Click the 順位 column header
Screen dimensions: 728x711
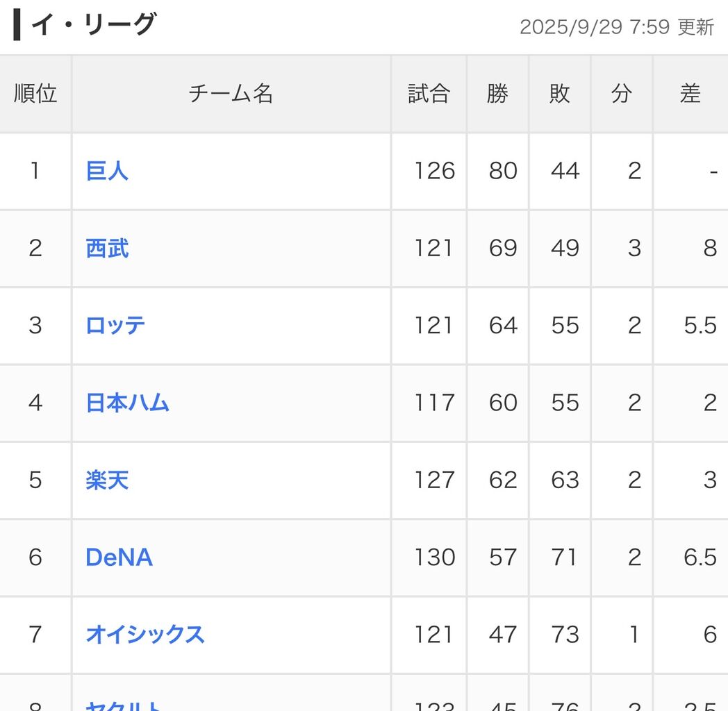pos(35,94)
